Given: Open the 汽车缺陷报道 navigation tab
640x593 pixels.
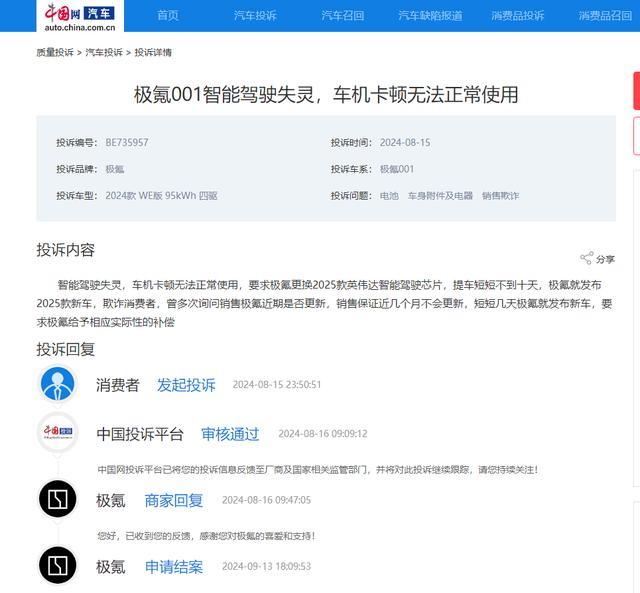Looking at the screenshot, I should click(x=430, y=16).
